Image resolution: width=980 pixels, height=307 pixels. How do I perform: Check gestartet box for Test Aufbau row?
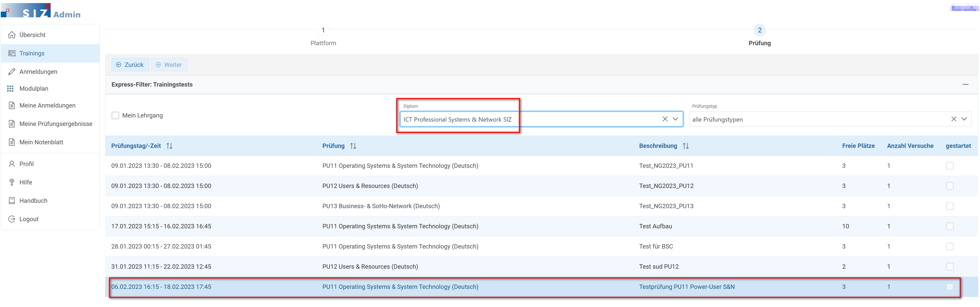click(950, 226)
